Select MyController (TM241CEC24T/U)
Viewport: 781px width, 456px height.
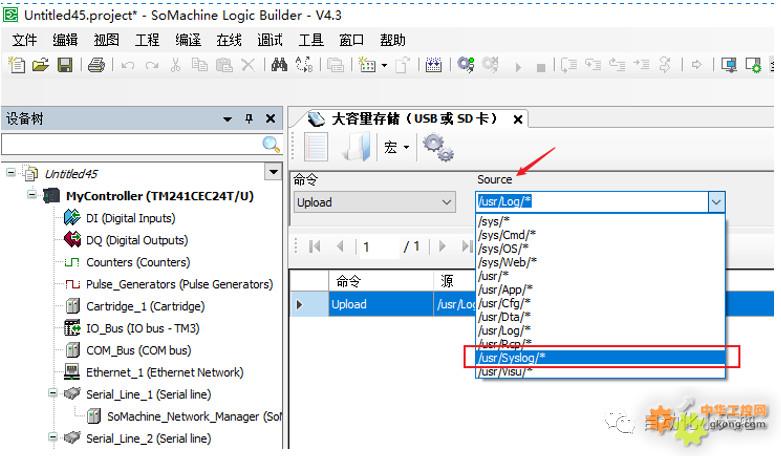pyautogui.click(x=159, y=196)
